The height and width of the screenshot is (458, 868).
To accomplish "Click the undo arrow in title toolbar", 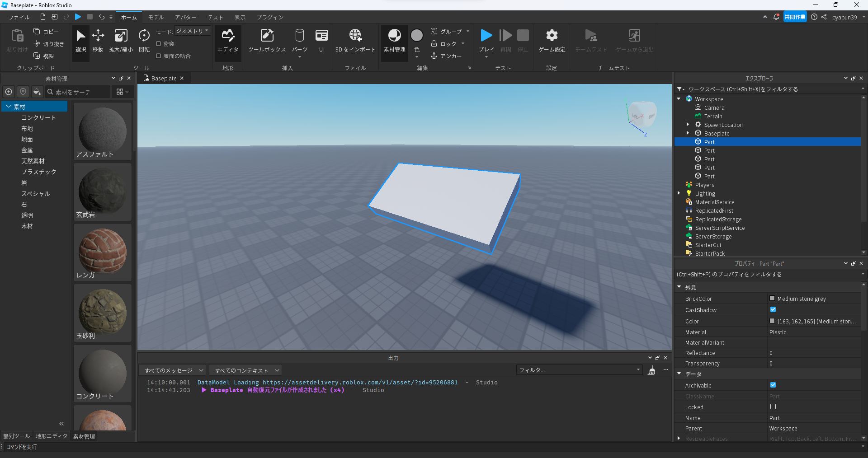I will (102, 17).
